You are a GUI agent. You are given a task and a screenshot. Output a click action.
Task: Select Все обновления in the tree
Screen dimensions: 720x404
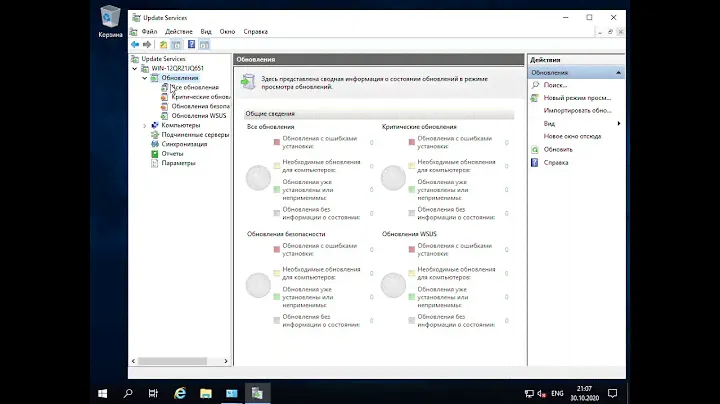[x=194, y=87]
